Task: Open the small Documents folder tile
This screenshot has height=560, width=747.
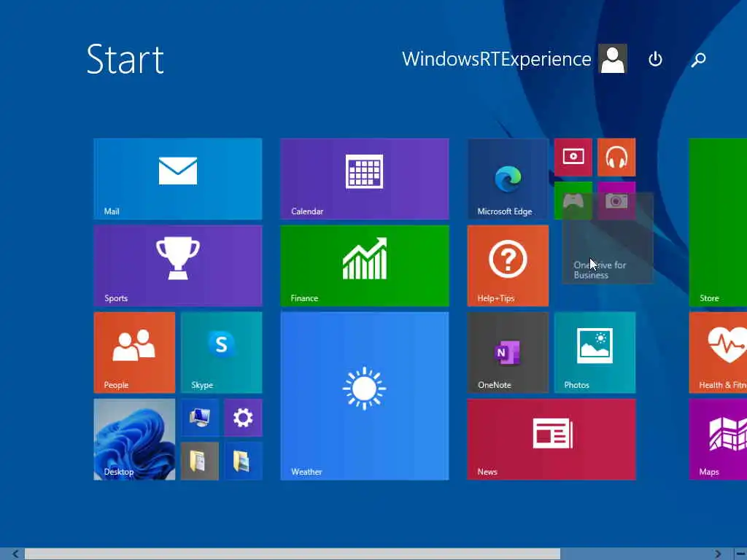Action: coord(200,461)
